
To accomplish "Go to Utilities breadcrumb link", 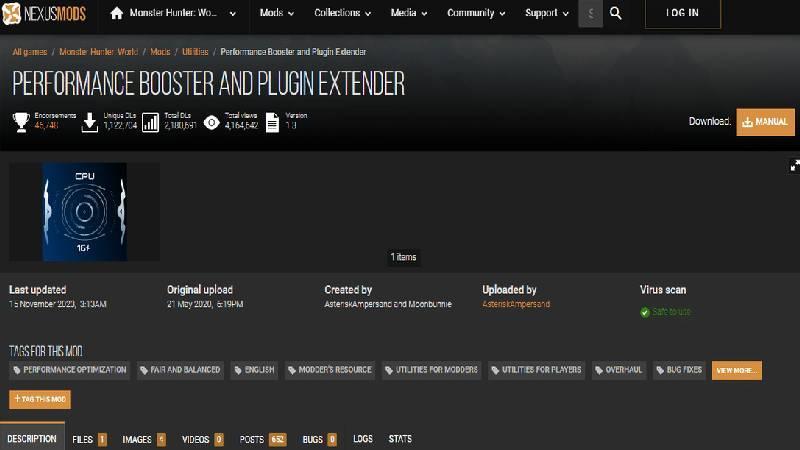I will (195, 52).
